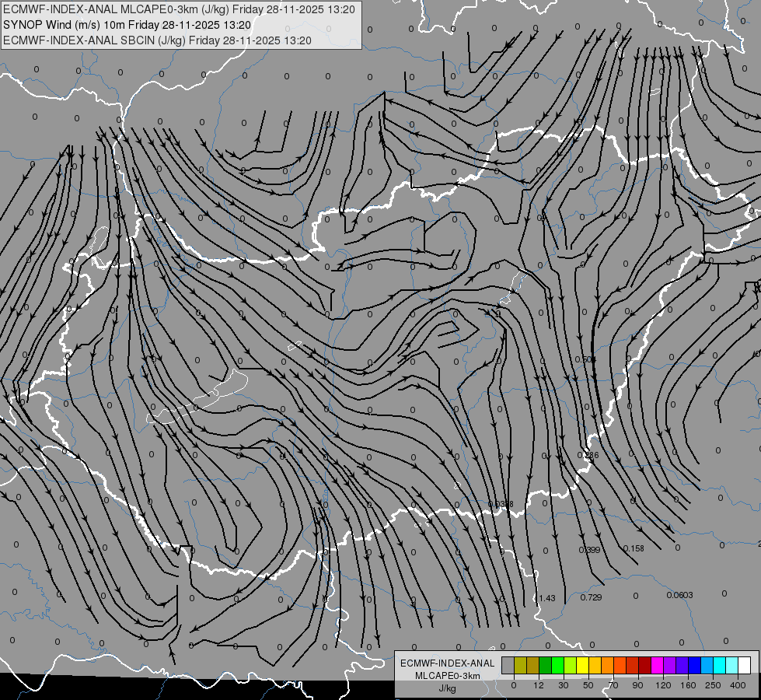Select the map data value '0.399'
This screenshot has width=761, height=700.
pyautogui.click(x=590, y=550)
